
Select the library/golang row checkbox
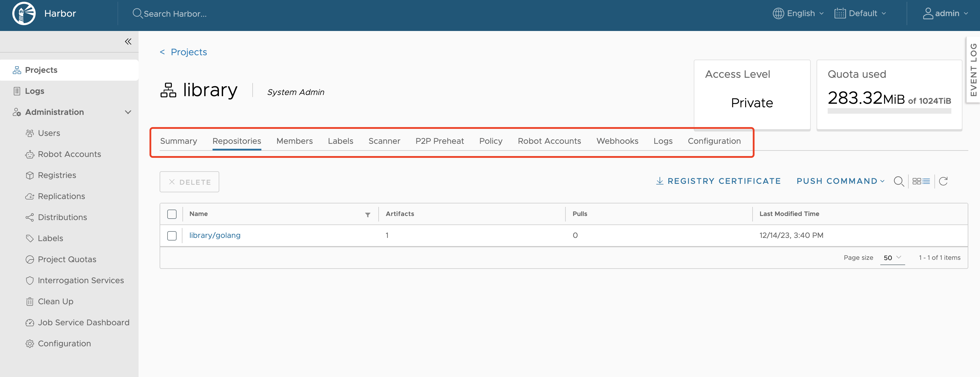click(172, 236)
